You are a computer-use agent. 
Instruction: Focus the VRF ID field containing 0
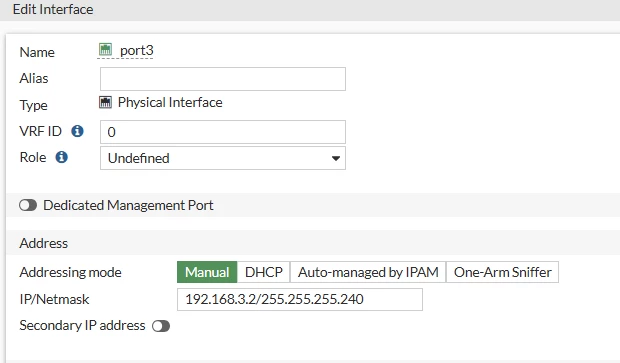pos(223,132)
